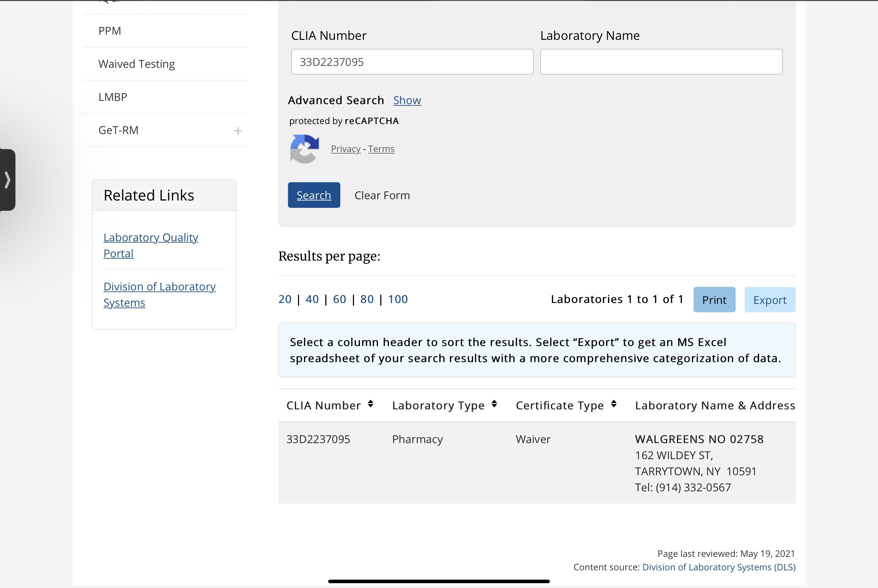Click the reCAPTCHA logo icon
This screenshot has height=588, width=878.
point(305,149)
